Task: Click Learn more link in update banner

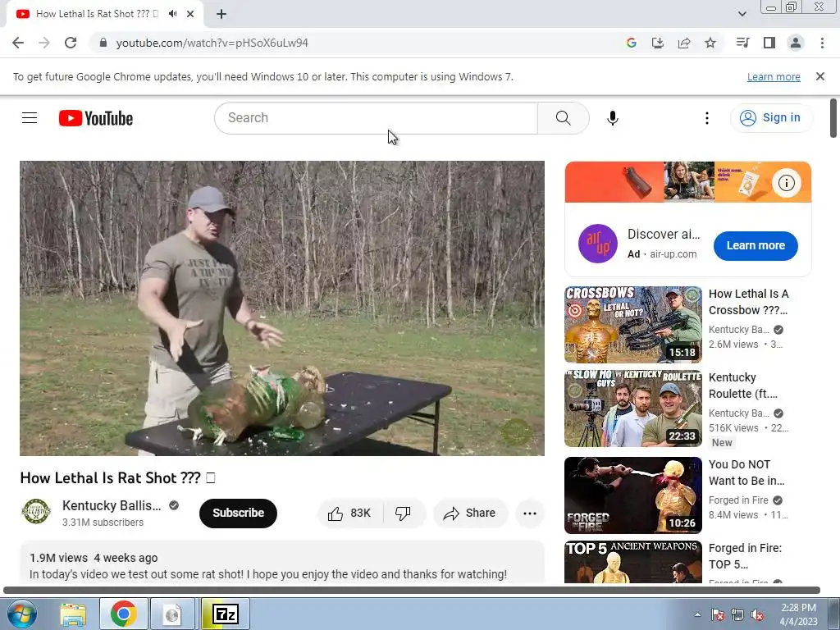Action: tap(773, 77)
